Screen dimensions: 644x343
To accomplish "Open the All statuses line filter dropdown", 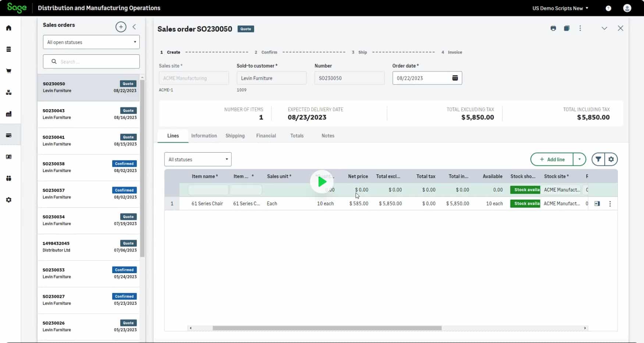I will [198, 159].
